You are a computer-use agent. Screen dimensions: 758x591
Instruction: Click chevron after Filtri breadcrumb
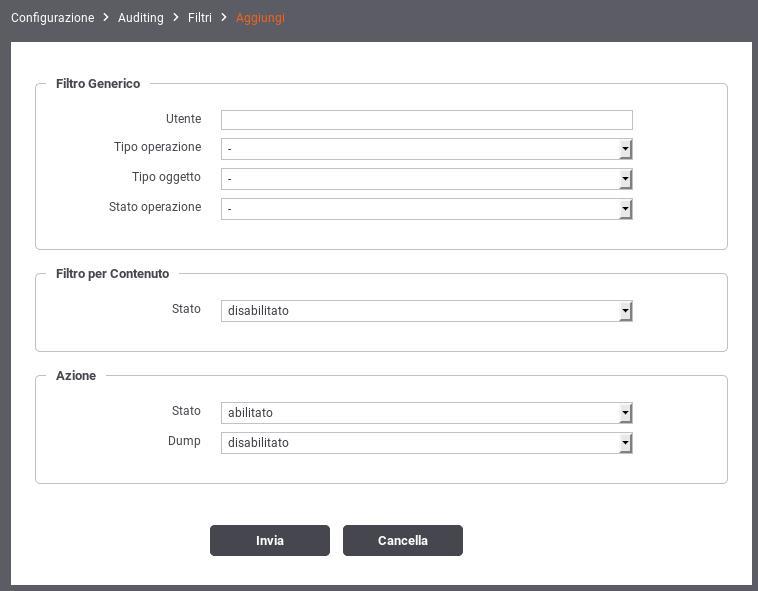tap(224, 17)
